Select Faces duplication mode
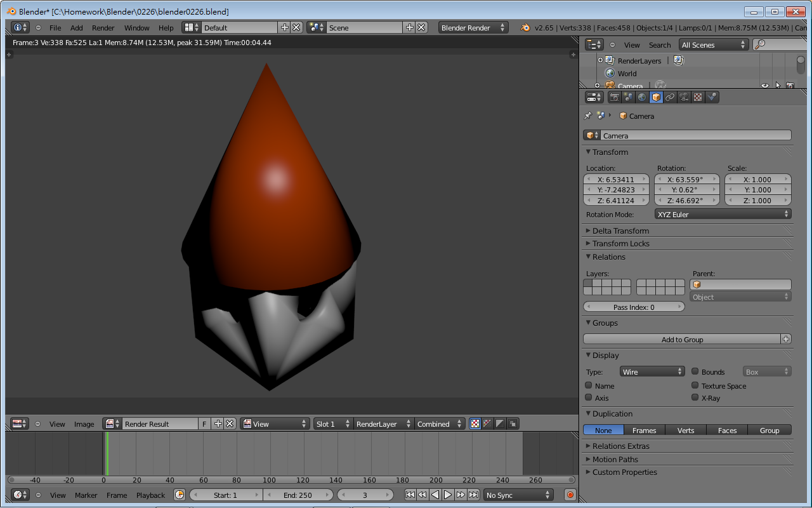 tap(726, 430)
